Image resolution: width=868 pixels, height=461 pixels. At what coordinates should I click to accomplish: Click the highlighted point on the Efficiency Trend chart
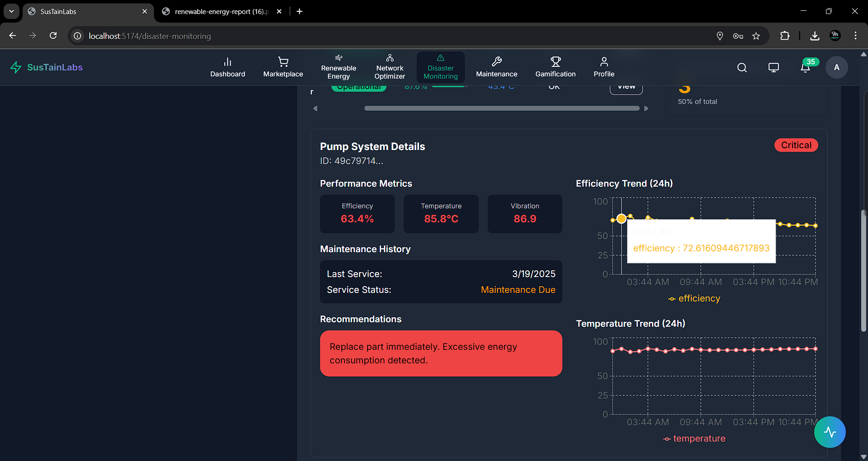622,219
